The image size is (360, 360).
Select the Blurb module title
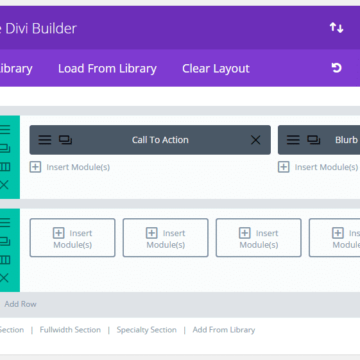[346, 140]
